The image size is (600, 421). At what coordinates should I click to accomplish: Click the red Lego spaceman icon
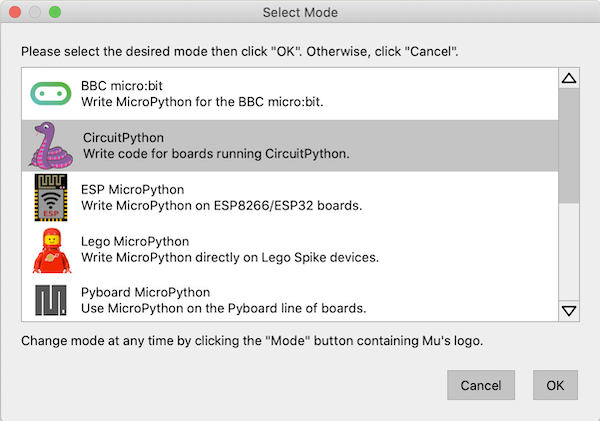tap(52, 251)
